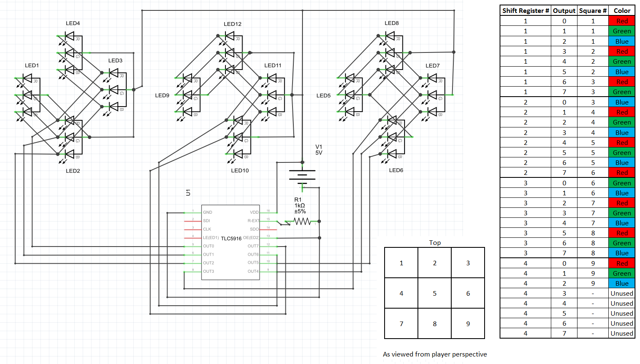Image resolution: width=640 pixels, height=364 pixels.
Task: Click the blue diode symbol of LED2
Action: tap(70, 154)
